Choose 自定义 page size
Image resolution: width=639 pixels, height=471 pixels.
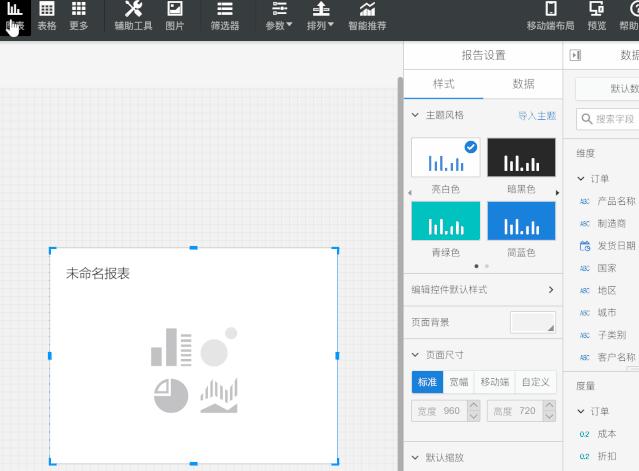point(535,382)
